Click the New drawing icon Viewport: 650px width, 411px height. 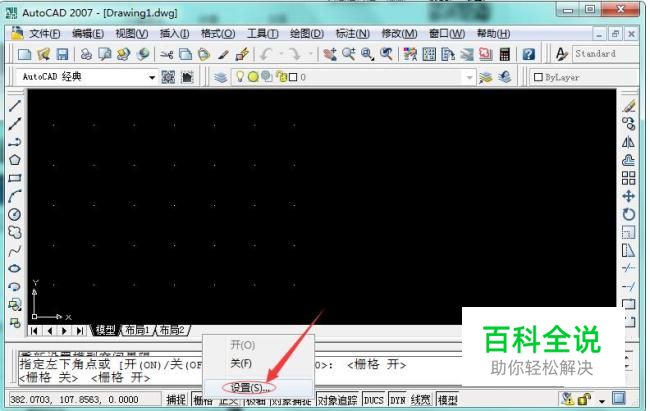24,54
